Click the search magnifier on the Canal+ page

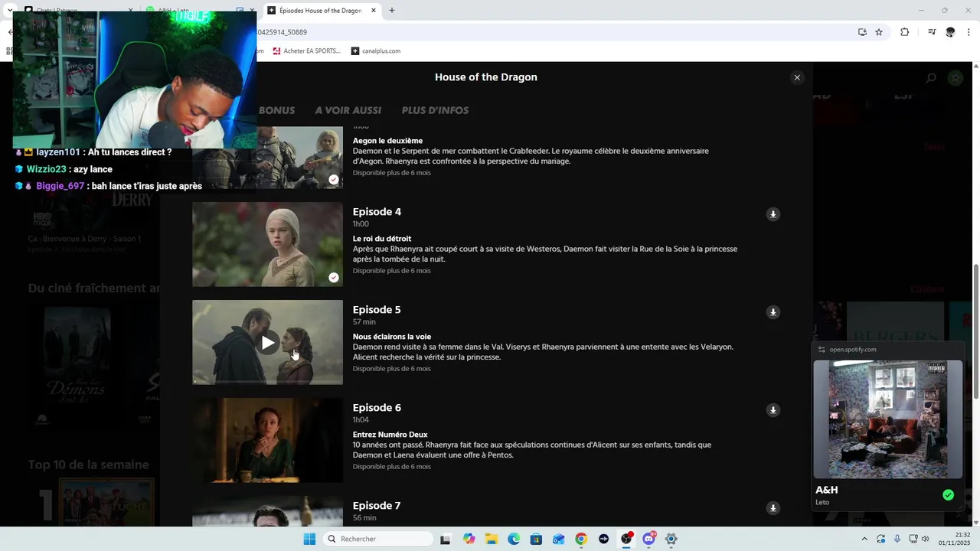931,78
